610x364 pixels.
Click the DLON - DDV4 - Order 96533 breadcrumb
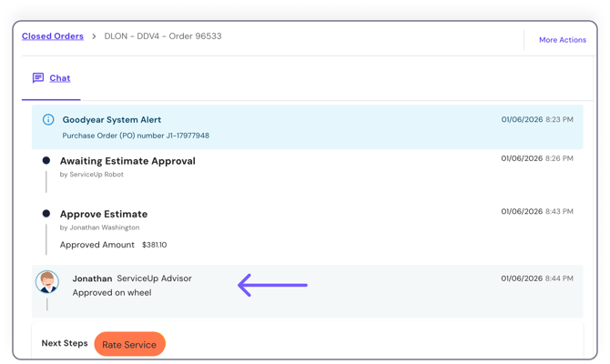coord(163,36)
